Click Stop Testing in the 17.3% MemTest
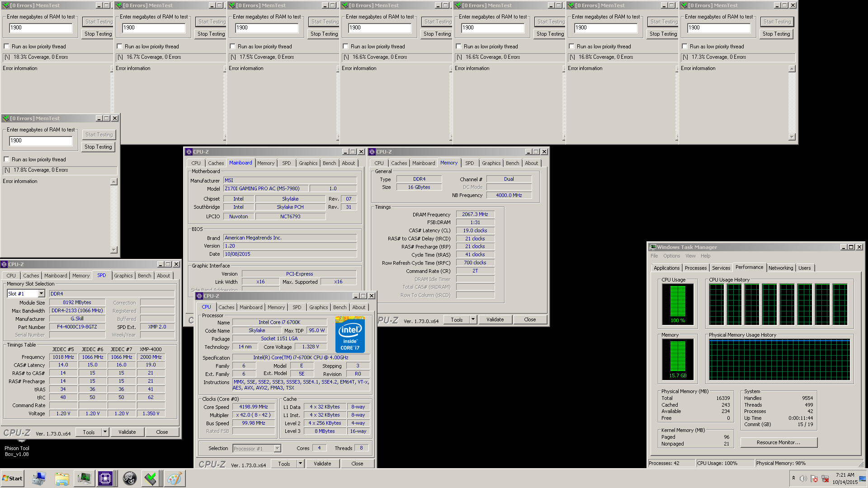The height and width of the screenshot is (488, 868). 776,34
